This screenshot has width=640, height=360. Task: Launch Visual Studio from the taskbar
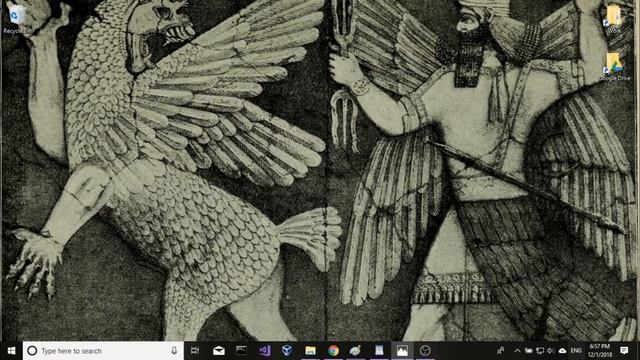pos(264,351)
